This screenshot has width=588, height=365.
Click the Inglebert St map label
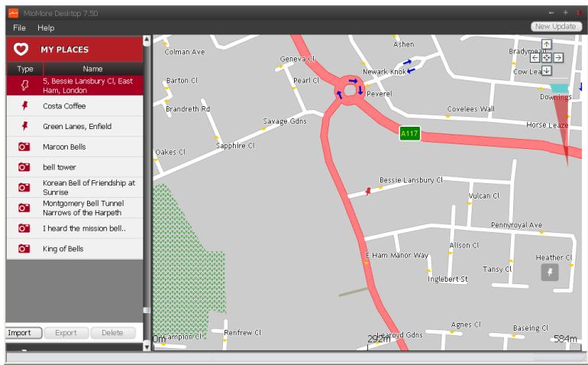pyautogui.click(x=447, y=279)
